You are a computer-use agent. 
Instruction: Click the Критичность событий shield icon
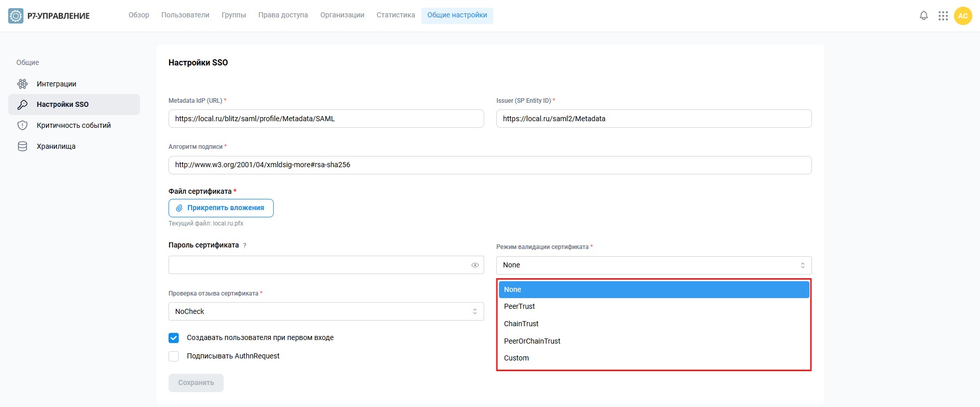pyautogui.click(x=22, y=125)
